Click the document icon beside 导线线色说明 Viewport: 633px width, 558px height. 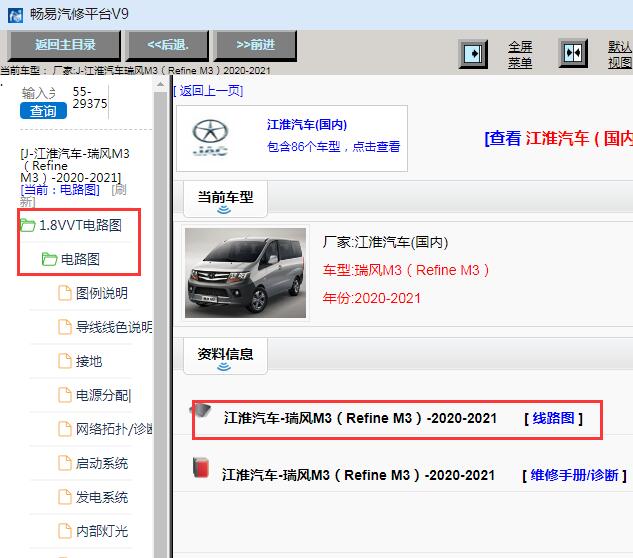point(65,327)
